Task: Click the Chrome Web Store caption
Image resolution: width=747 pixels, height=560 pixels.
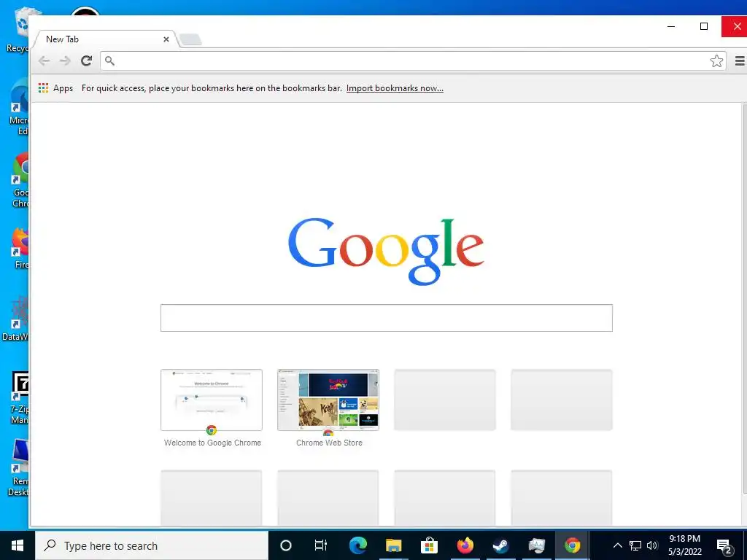Action: pos(329,443)
